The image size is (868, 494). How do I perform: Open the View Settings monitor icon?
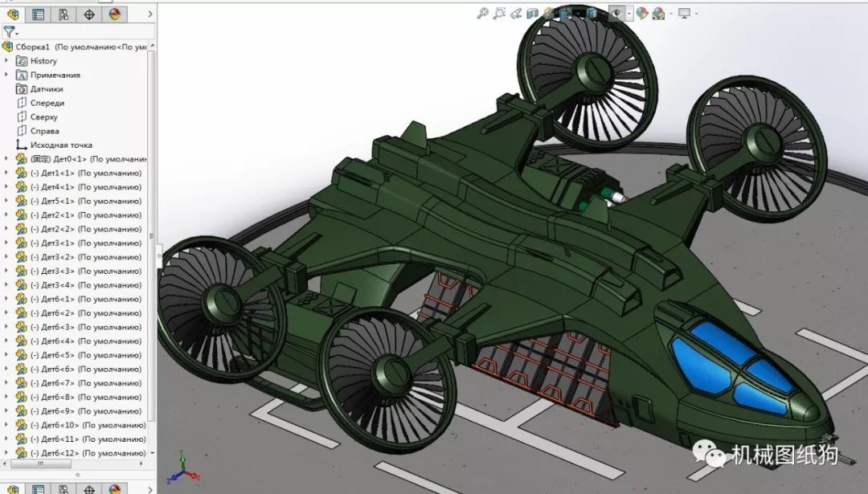point(685,14)
